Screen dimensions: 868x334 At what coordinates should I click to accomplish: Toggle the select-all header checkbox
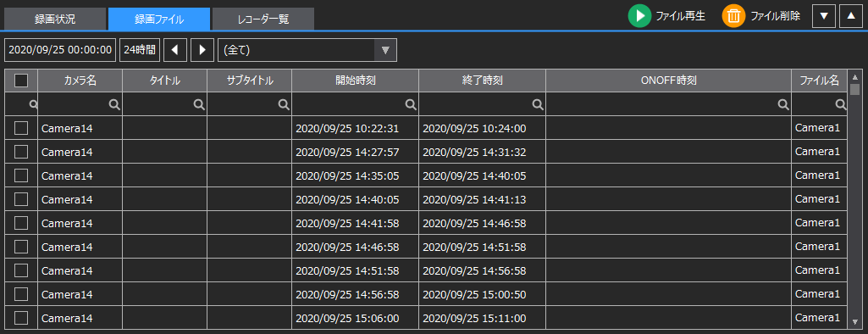click(21, 81)
